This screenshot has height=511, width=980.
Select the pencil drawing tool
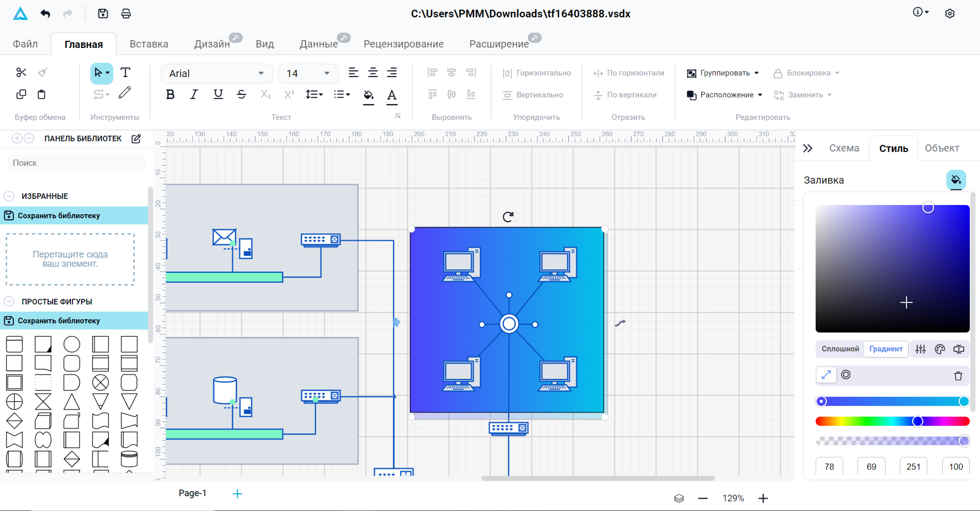(x=124, y=92)
